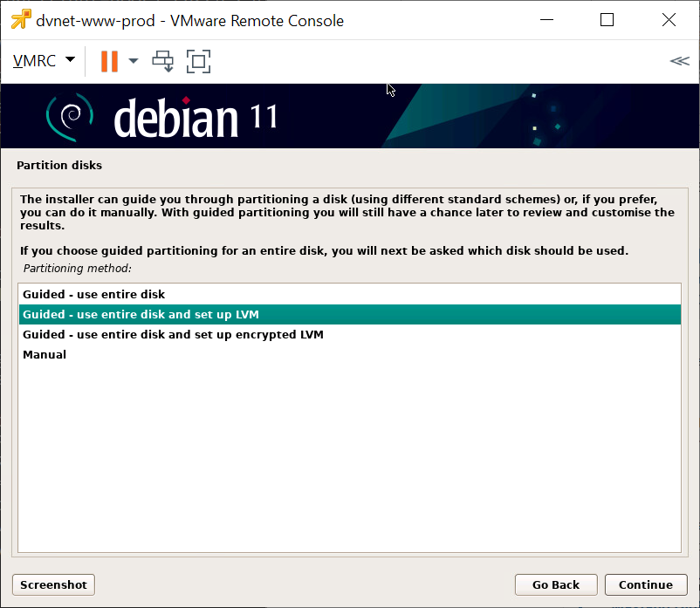Minimize the VMware Remote Console window
The height and width of the screenshot is (608, 700).
pos(547,20)
